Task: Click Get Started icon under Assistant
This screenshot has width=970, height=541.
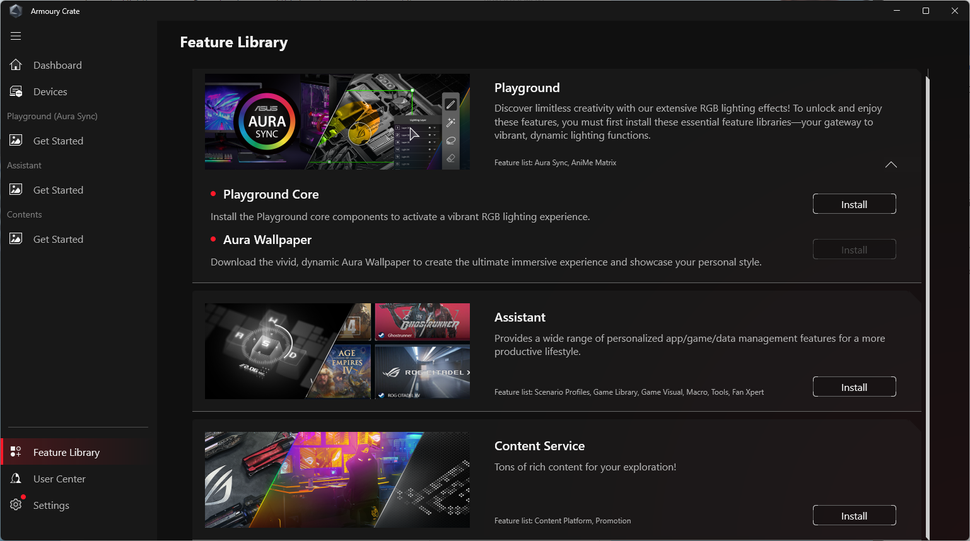Action: [16, 190]
